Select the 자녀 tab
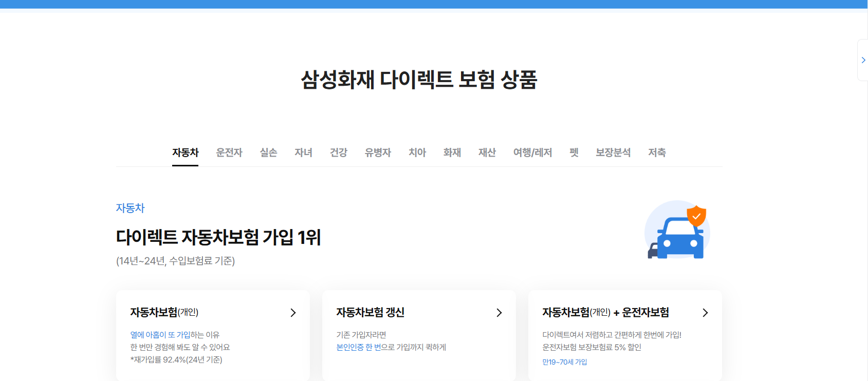 pyautogui.click(x=303, y=153)
